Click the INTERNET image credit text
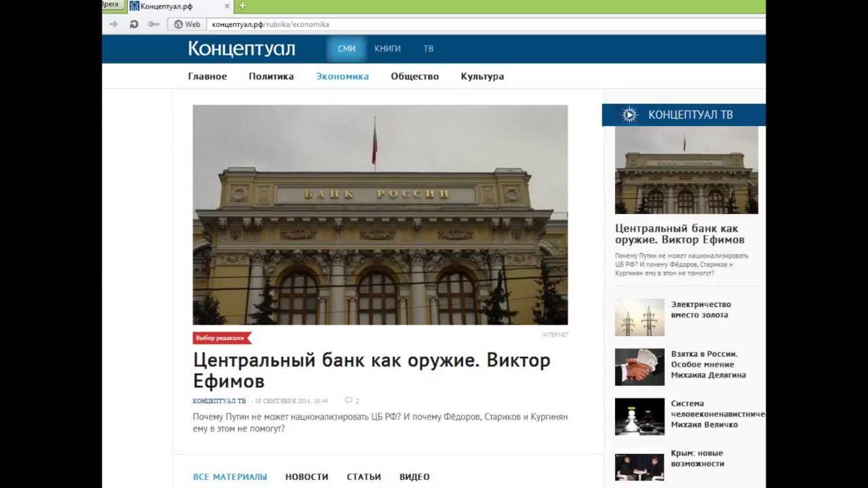Screen dimensions: 868x488 [x=555, y=335]
